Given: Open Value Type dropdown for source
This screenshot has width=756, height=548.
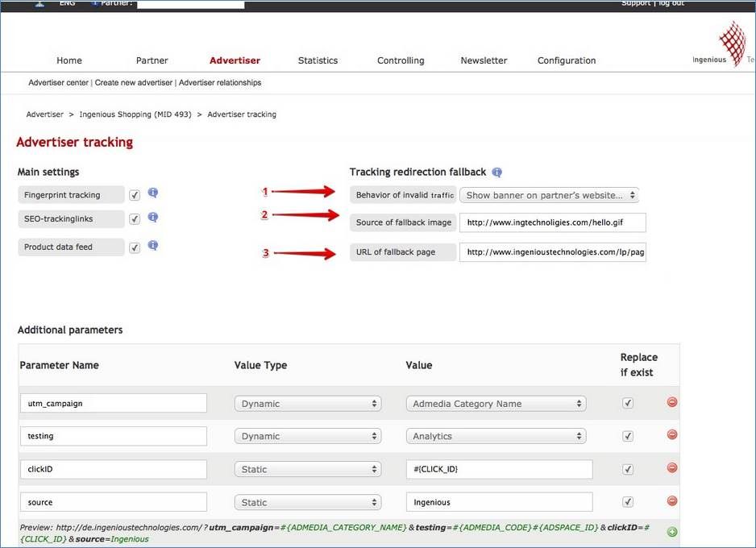Looking at the screenshot, I should pyautogui.click(x=308, y=502).
